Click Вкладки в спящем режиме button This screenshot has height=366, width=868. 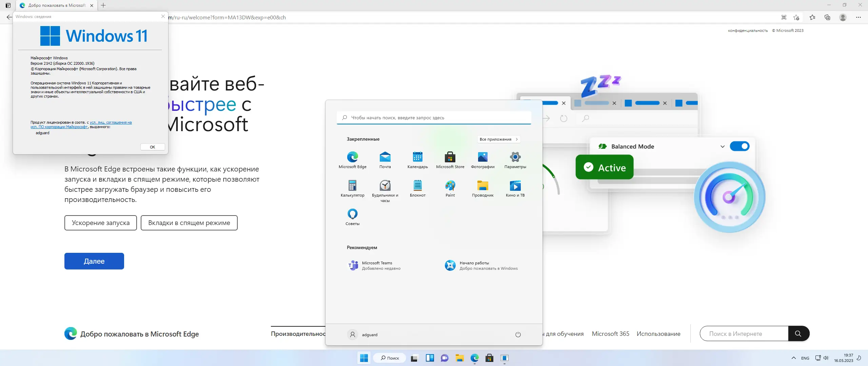189,223
